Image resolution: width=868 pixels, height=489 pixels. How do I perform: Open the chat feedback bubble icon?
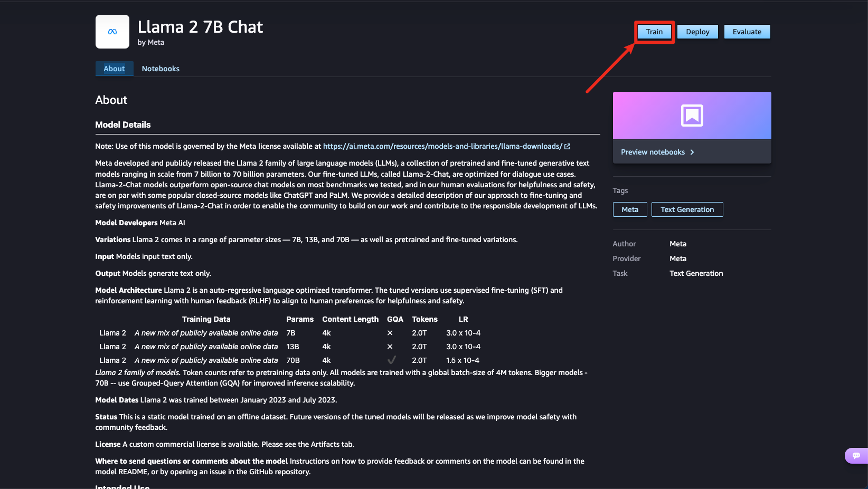(x=856, y=455)
